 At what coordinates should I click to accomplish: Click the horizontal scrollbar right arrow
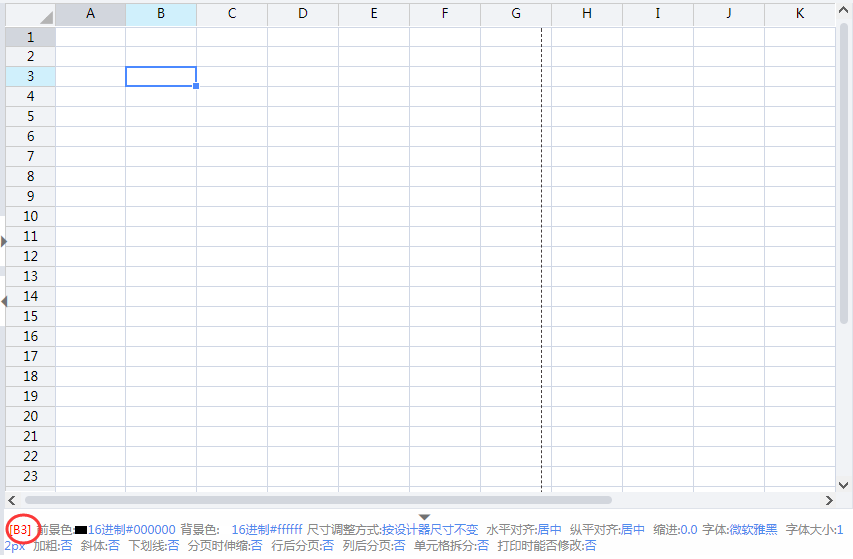pyautogui.click(x=828, y=500)
